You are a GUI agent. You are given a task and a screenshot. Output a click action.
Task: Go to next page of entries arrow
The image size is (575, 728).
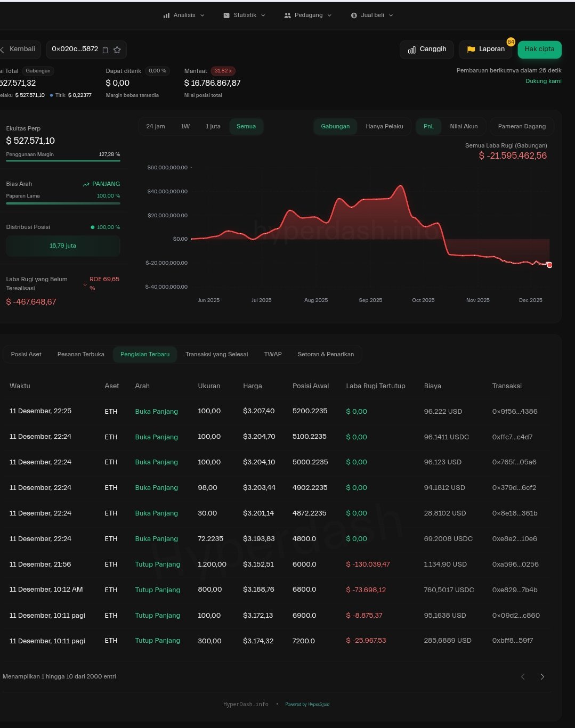point(542,677)
